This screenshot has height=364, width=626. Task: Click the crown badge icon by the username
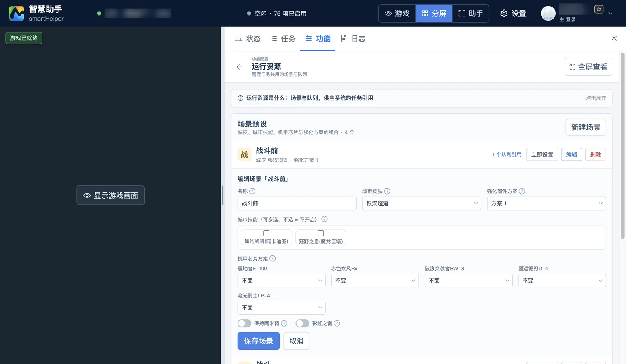(599, 9)
